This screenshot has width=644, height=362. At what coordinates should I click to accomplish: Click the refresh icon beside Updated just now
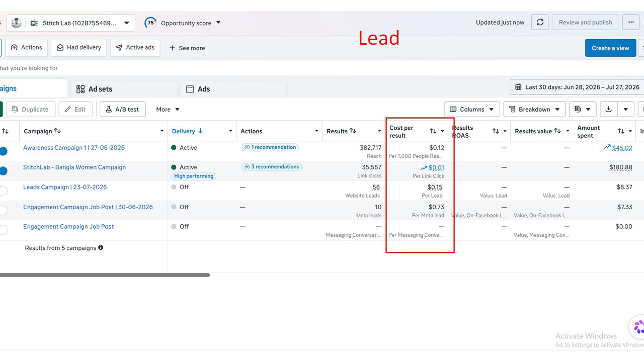click(540, 23)
